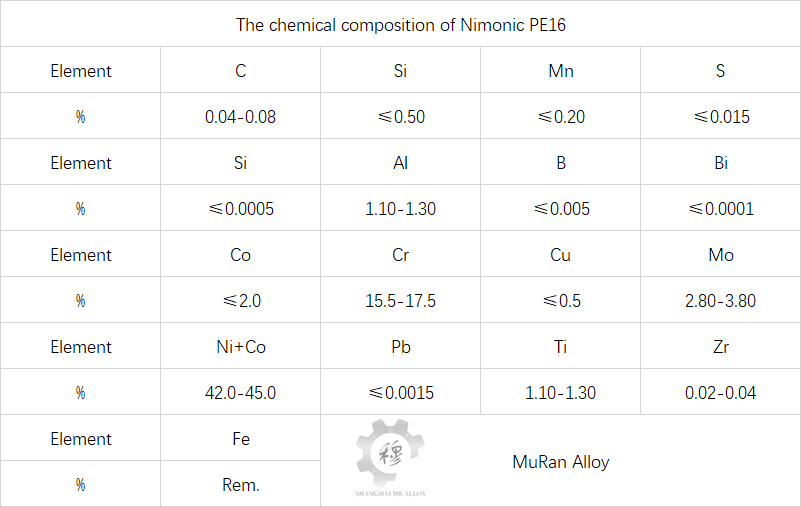Image resolution: width=801 pixels, height=507 pixels.
Task: Select the table title about Nimonic PE16
Action: (400, 25)
